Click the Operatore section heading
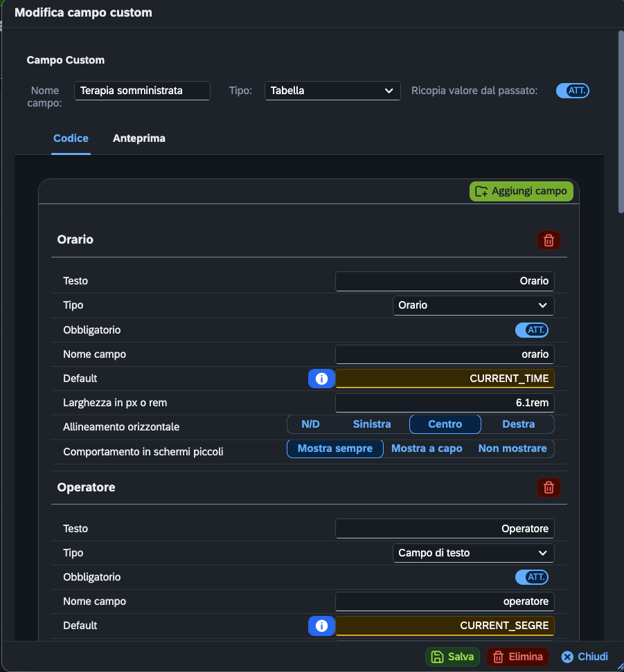624x672 pixels. tap(86, 487)
